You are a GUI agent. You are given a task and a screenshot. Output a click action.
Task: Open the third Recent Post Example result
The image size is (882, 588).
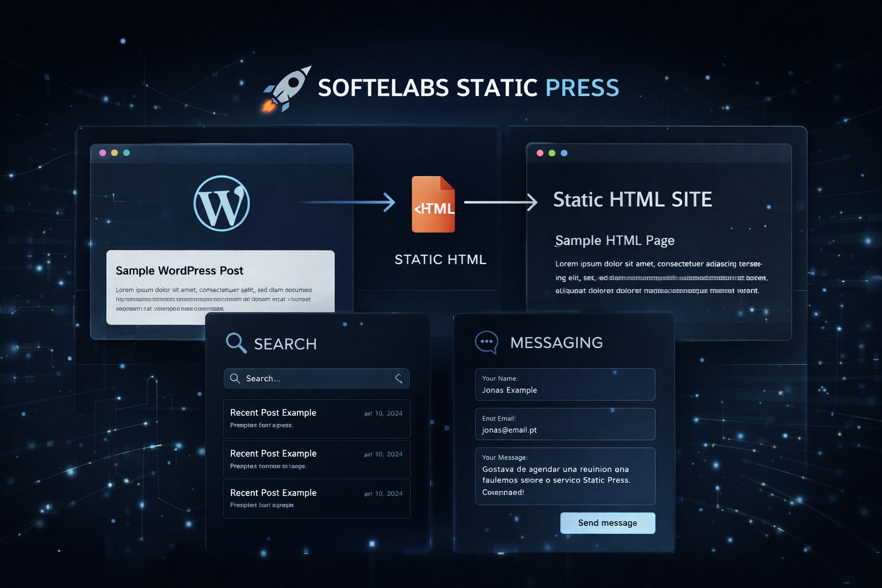point(316,498)
